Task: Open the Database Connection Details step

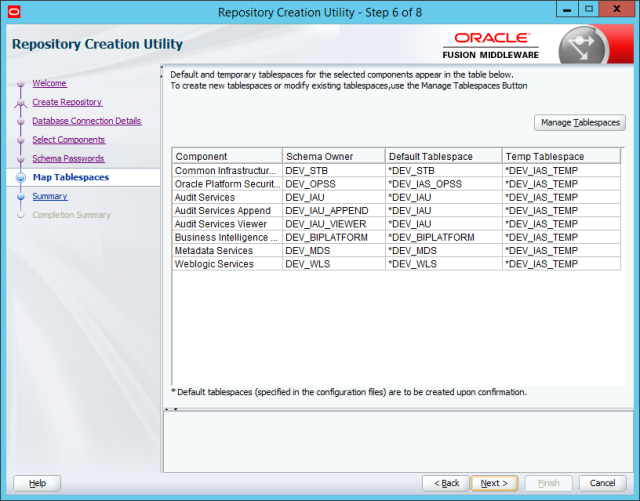Action: pos(87,121)
